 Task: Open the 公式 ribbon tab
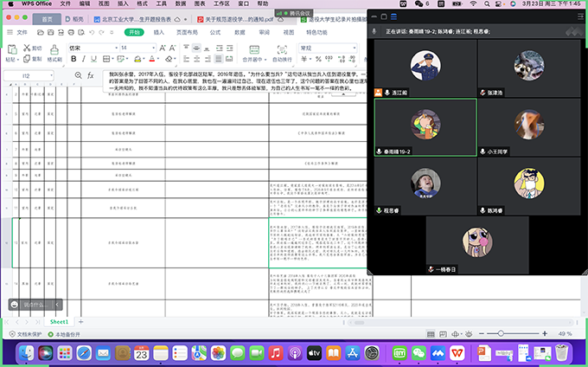[x=216, y=32]
